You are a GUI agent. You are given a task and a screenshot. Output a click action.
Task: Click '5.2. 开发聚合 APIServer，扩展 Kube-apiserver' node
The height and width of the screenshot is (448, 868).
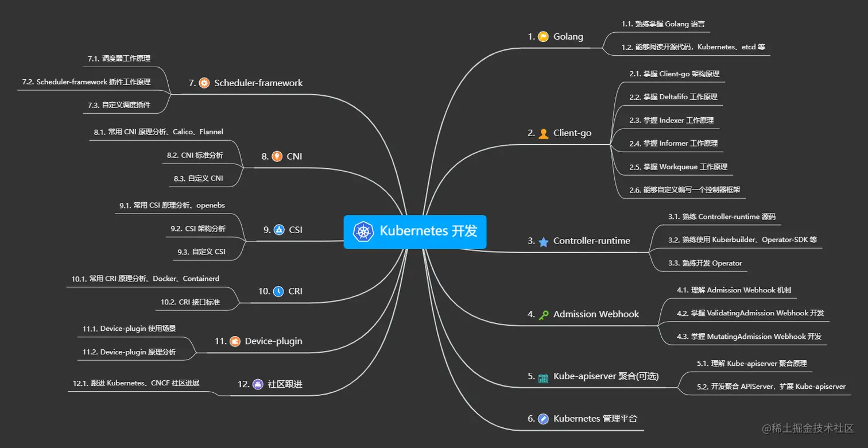[771, 387]
